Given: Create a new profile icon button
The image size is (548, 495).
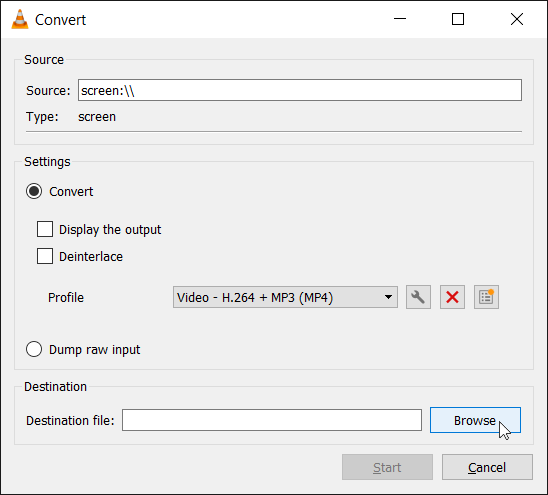Looking at the screenshot, I should pos(486,297).
